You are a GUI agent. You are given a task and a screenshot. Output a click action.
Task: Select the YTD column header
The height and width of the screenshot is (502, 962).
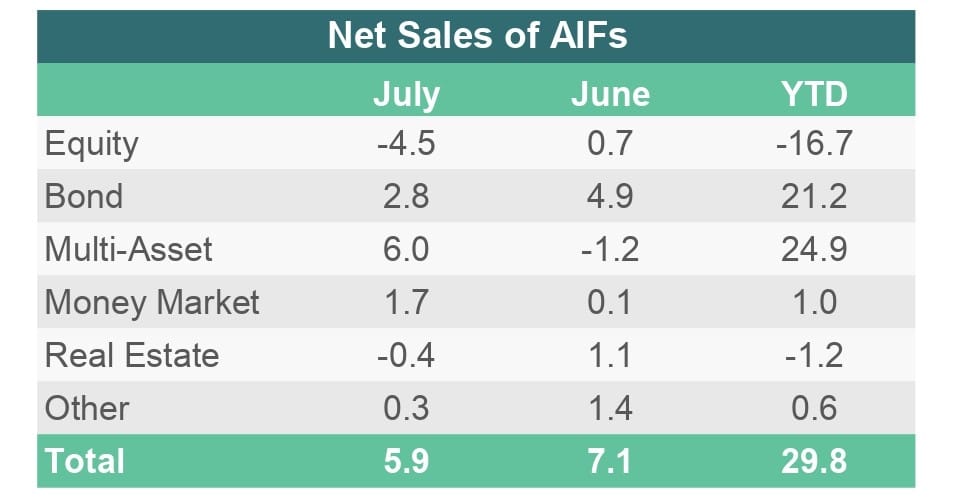click(x=814, y=94)
